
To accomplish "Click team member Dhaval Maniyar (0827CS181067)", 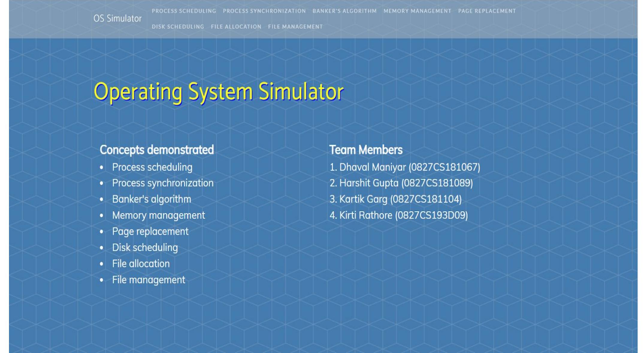I will [x=405, y=167].
